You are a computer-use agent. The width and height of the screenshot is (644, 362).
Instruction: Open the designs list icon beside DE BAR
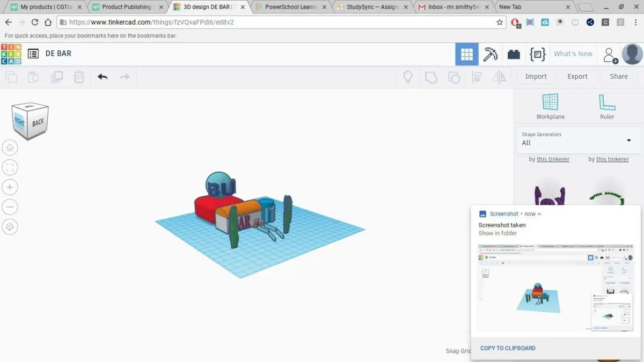[33, 54]
